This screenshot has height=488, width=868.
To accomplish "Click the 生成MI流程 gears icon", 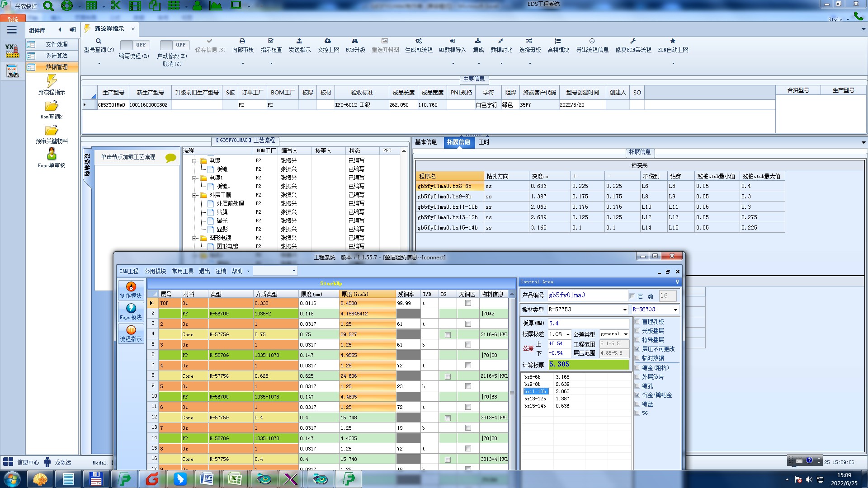I will click(419, 41).
